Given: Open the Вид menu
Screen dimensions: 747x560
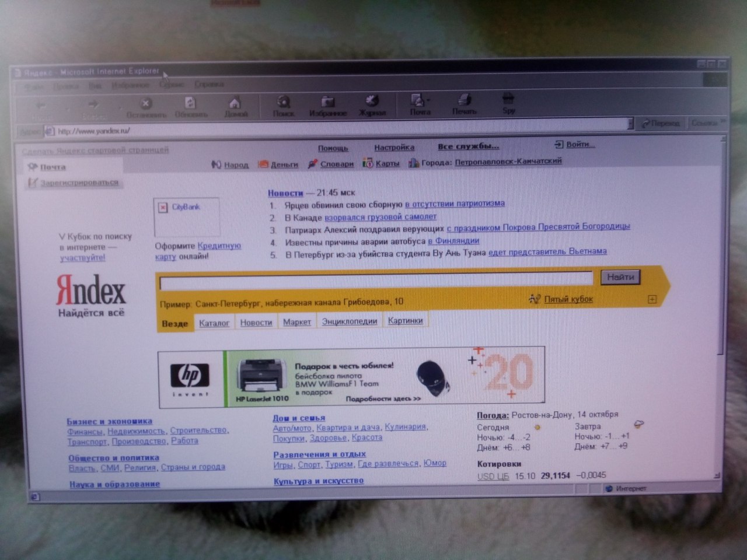Looking at the screenshot, I should 95,86.
